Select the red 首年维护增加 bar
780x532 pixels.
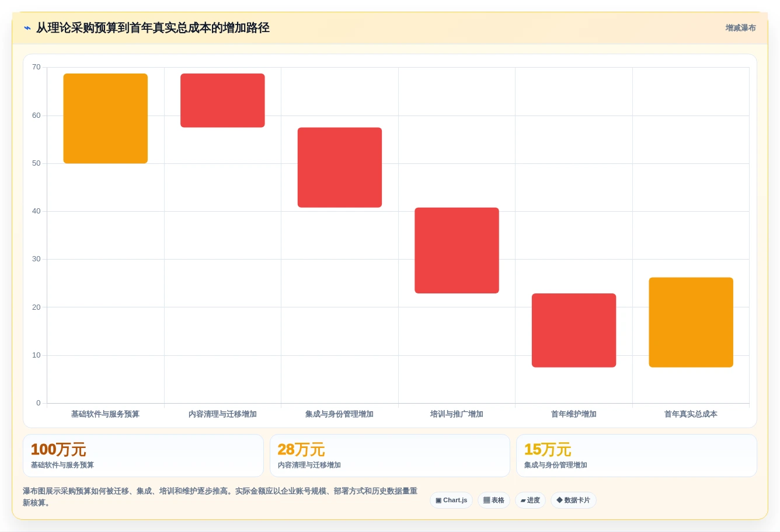point(574,330)
